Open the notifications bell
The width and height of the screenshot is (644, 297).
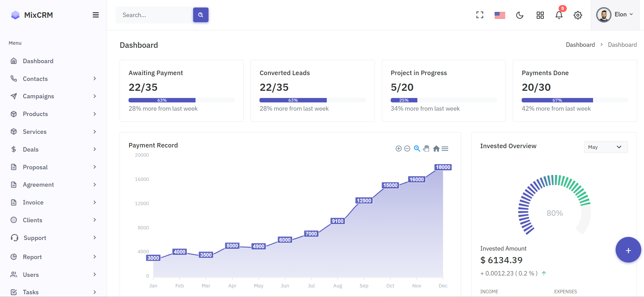click(x=559, y=15)
